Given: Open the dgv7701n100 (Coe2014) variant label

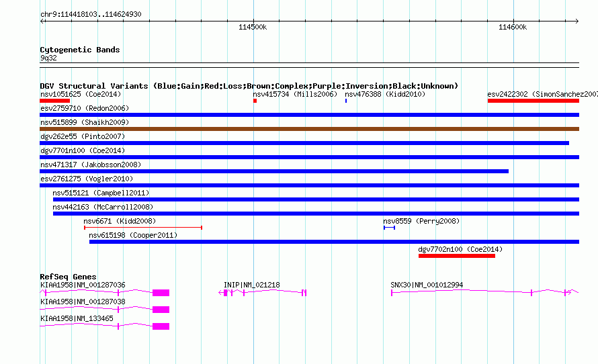Looking at the screenshot, I should [x=83, y=150].
